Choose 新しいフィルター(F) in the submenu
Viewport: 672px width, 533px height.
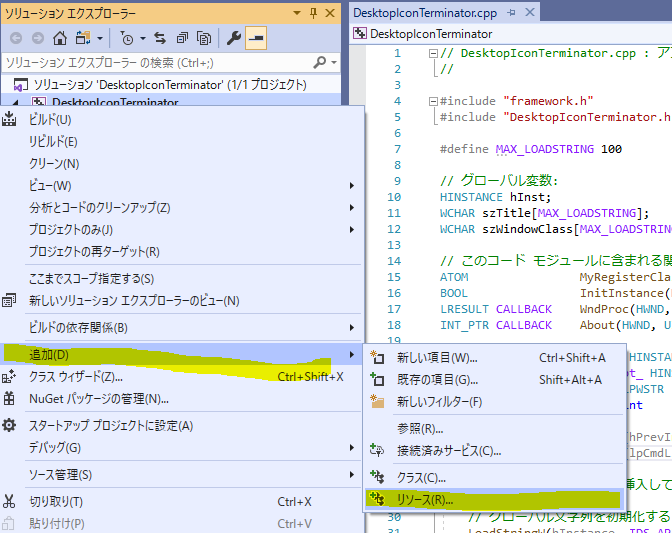click(x=495, y=401)
